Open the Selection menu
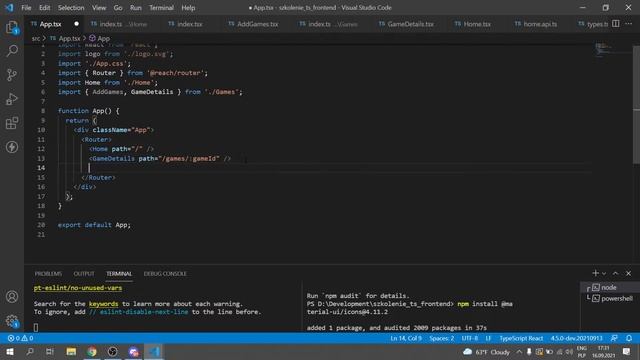The image size is (640, 360). point(71,8)
